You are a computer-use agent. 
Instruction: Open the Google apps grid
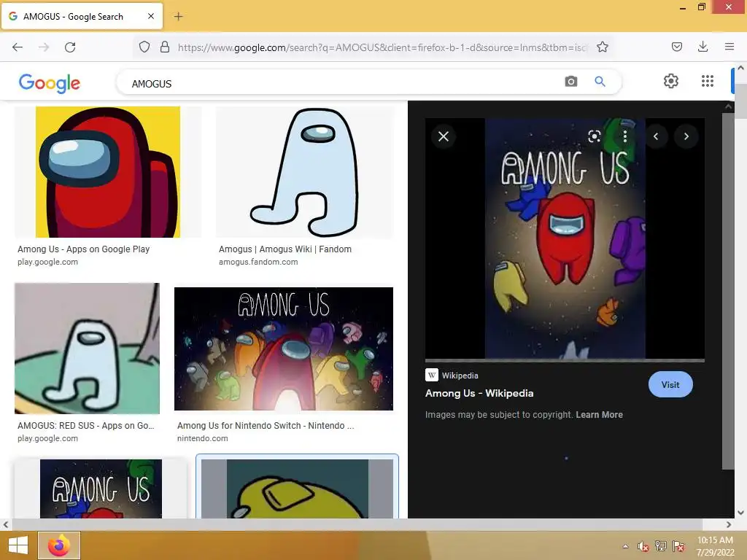708,81
